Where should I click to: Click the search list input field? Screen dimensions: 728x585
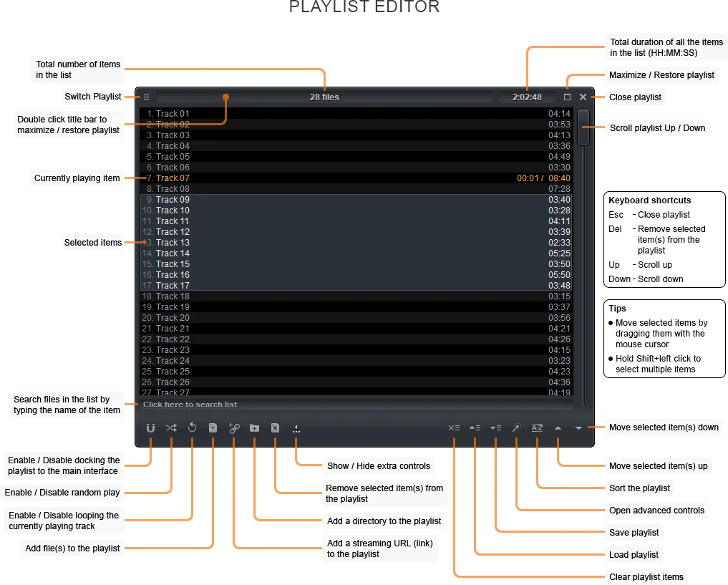pos(356,405)
